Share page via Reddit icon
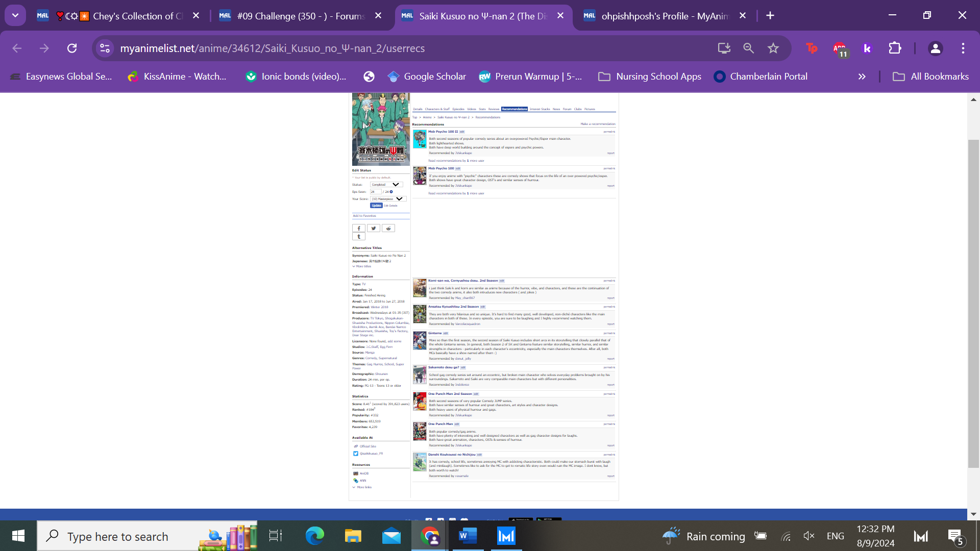 click(388, 229)
